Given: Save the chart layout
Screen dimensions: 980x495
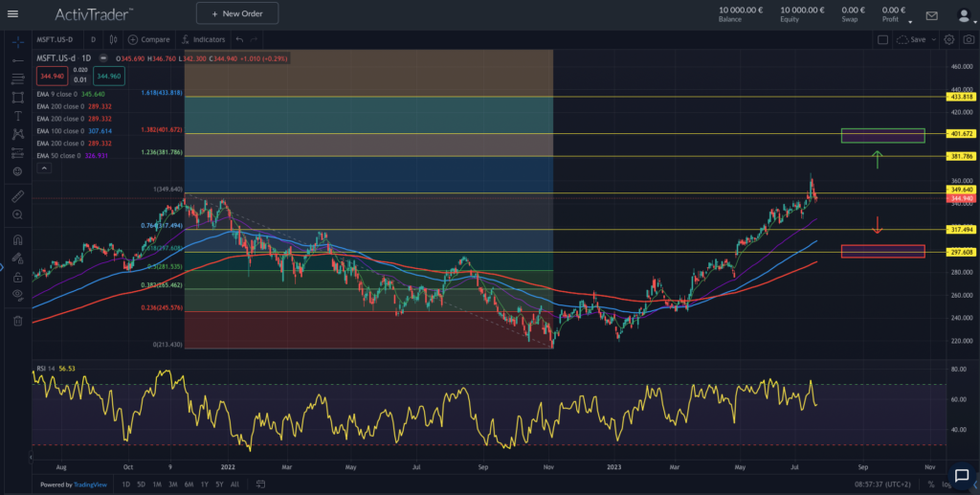Looking at the screenshot, I should coord(912,39).
